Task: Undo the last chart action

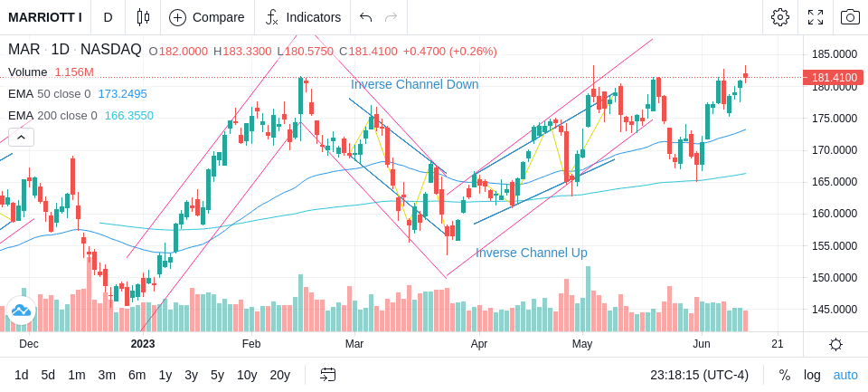Action: click(365, 17)
